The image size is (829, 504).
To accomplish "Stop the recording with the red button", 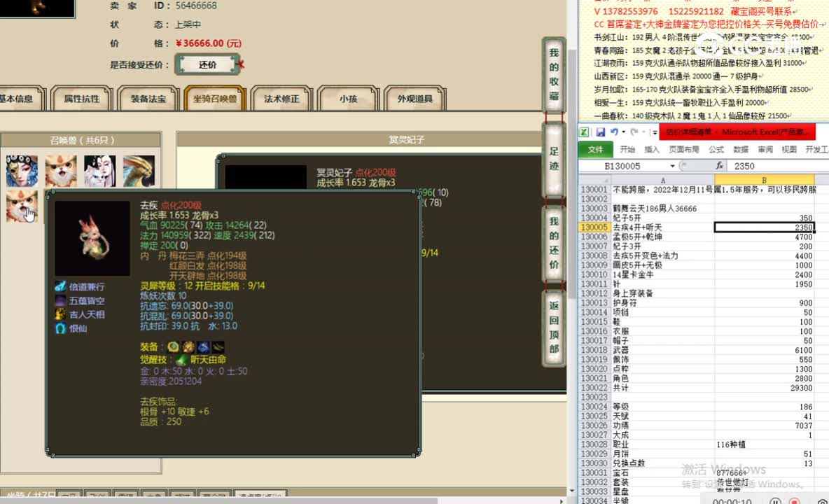I will pyautogui.click(x=794, y=500).
